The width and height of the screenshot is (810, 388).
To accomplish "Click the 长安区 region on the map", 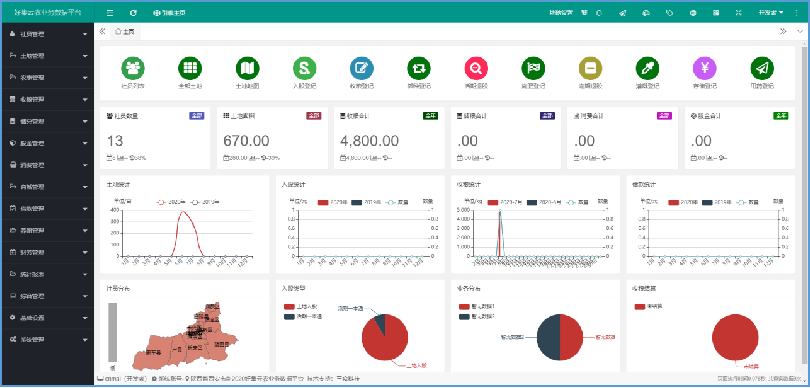I will click(x=195, y=348).
